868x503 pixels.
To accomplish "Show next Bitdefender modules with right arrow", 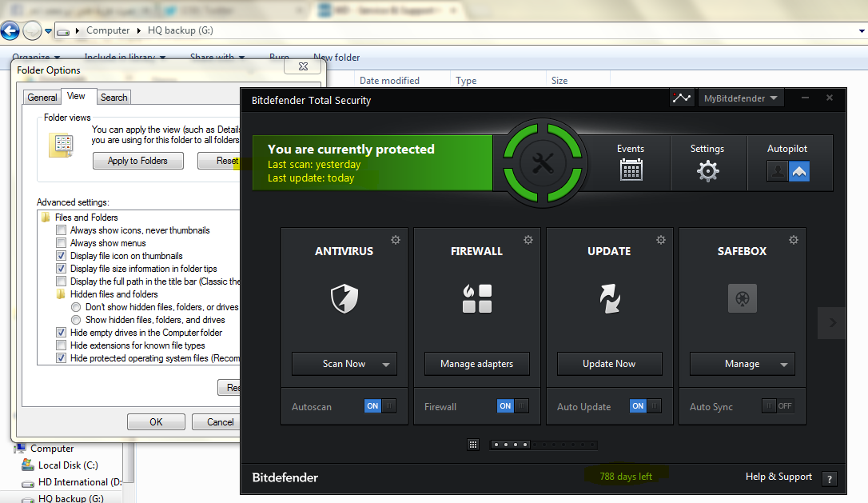I will [832, 322].
